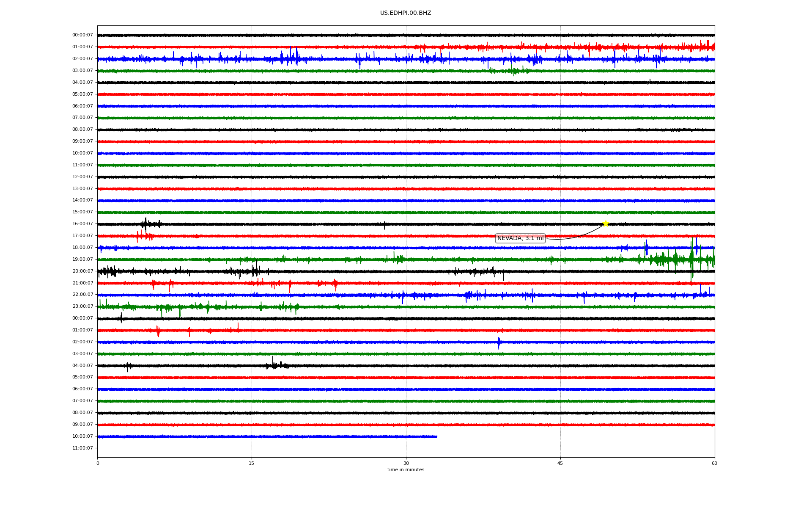812x508 pixels.
Task: Click the 'time in minutes' axis label
Action: [x=405, y=470]
